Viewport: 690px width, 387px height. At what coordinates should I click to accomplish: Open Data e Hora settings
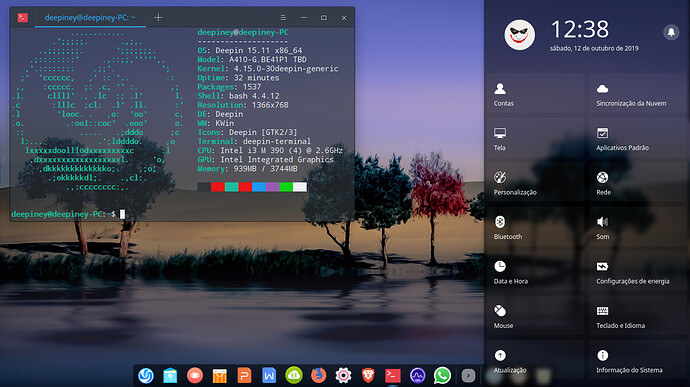click(535, 272)
